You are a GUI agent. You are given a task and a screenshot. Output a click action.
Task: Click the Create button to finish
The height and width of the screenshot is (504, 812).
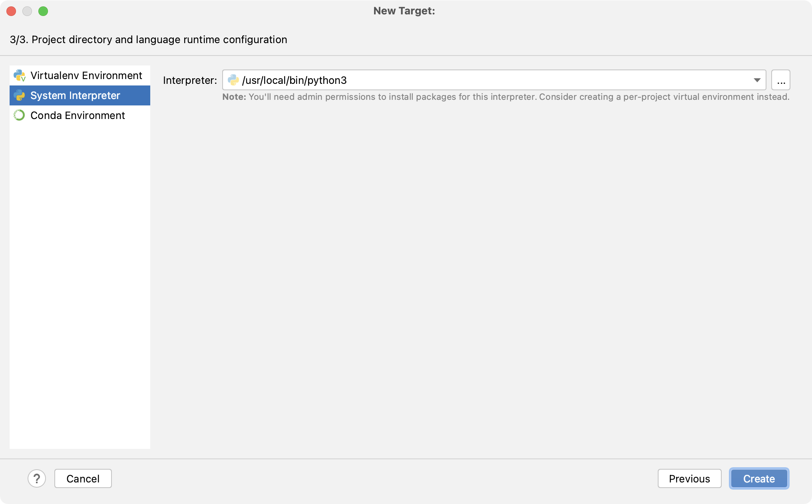tap(758, 478)
